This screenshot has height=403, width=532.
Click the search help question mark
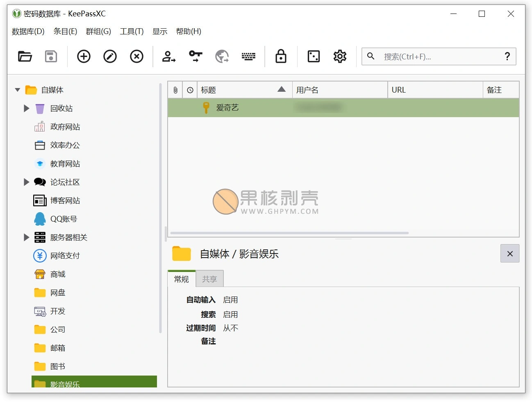507,57
